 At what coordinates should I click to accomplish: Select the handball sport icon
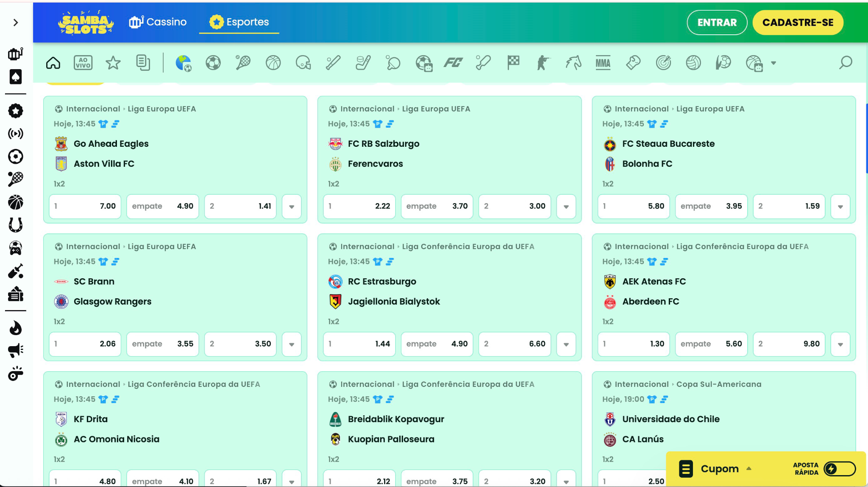tap(723, 63)
